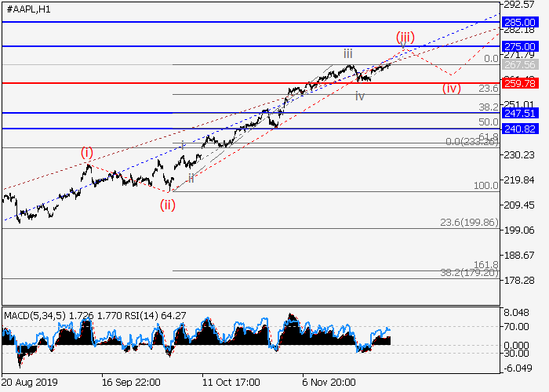The width and height of the screenshot is (549, 392).
Task: Click the 16 Sep 22:00 time label
Action: (131, 383)
